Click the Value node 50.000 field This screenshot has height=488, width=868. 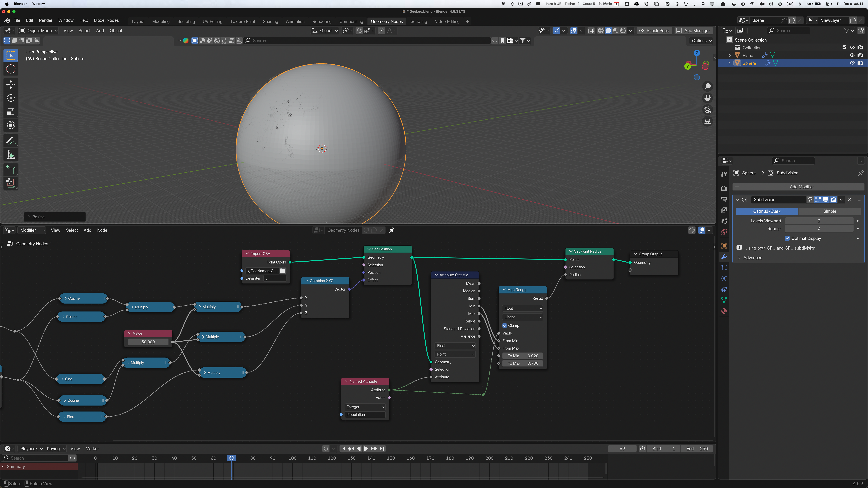point(148,342)
